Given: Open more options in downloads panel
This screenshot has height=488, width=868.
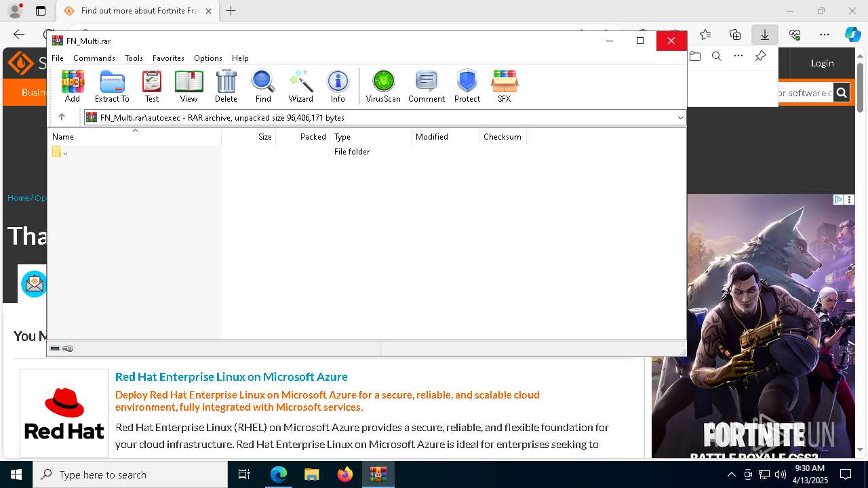Looking at the screenshot, I should (738, 56).
